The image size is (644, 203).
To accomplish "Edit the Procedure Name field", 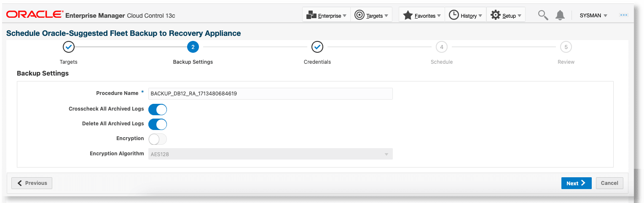I will tap(271, 94).
